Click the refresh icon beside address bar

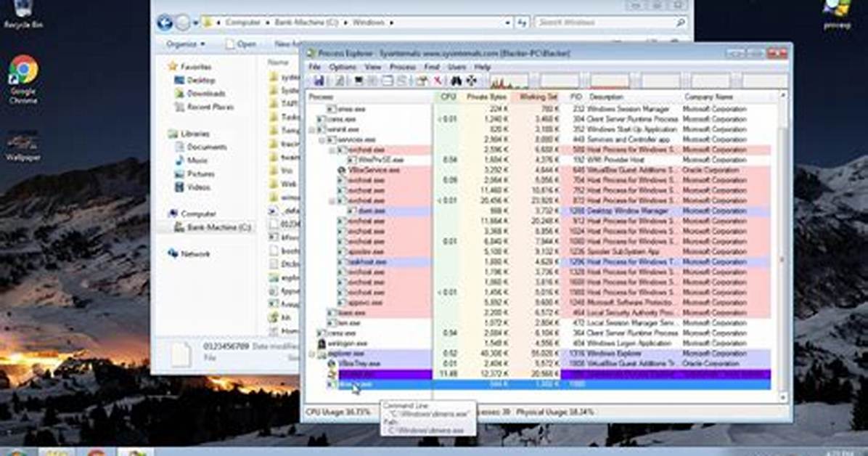522,23
